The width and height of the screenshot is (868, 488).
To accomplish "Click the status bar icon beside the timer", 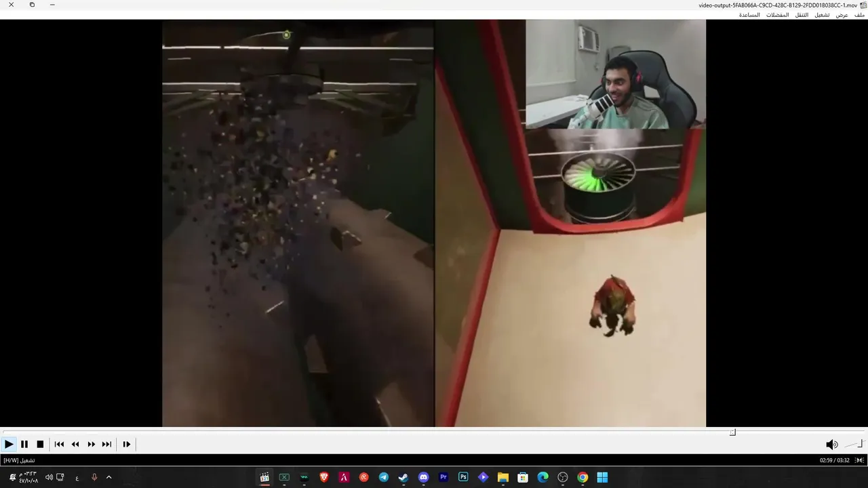I will [859, 460].
